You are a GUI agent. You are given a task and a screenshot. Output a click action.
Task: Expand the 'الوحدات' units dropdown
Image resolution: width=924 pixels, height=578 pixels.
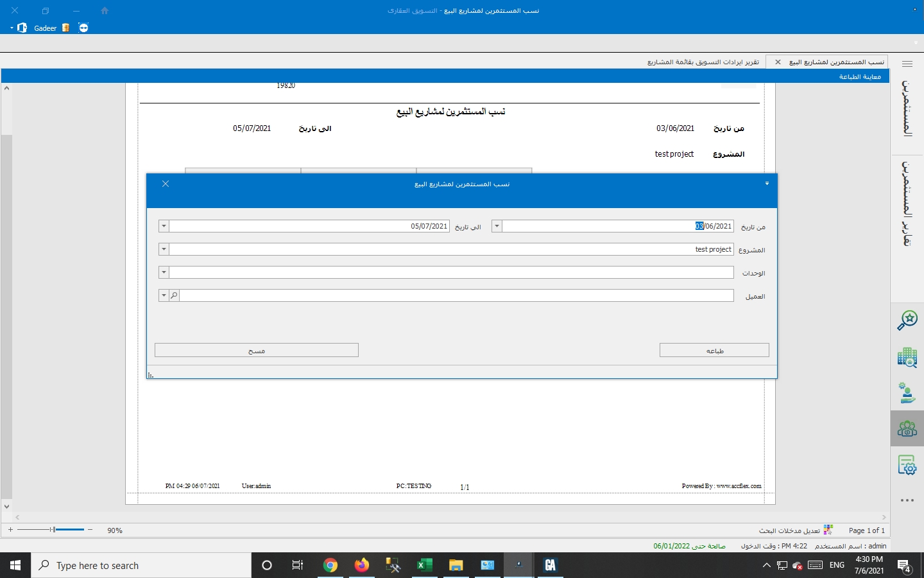click(x=164, y=272)
